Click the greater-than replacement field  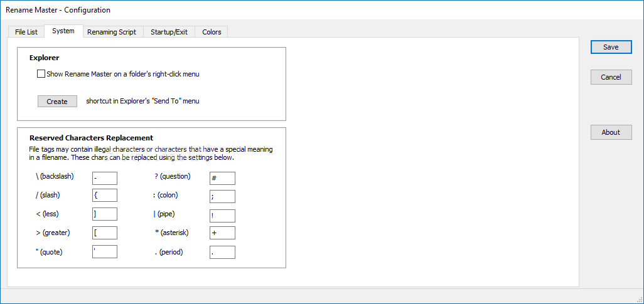(105, 233)
